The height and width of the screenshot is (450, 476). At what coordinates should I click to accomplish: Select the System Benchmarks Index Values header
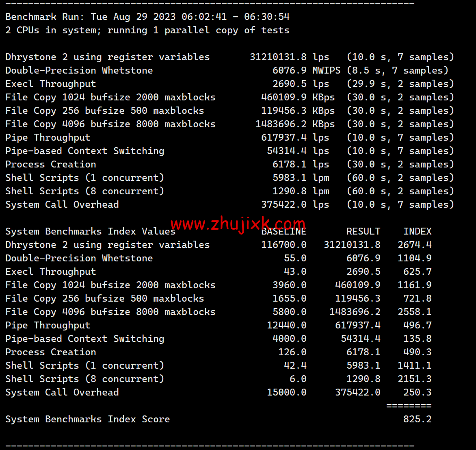(x=90, y=231)
